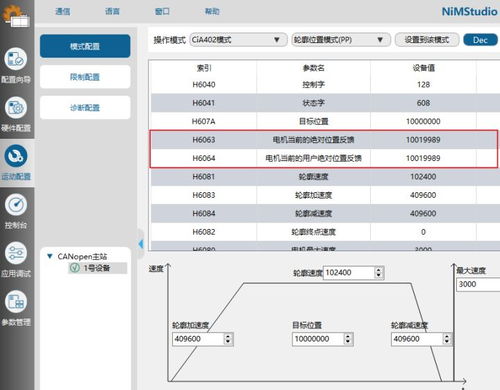Open the 配置向导 sidebar icon
Screen dimensions: 500x390
point(15,59)
